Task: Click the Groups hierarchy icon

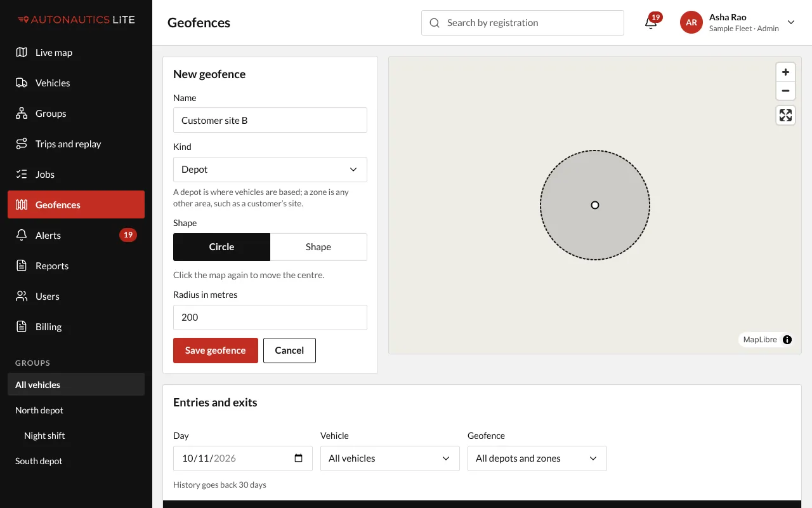Action: 22,113
